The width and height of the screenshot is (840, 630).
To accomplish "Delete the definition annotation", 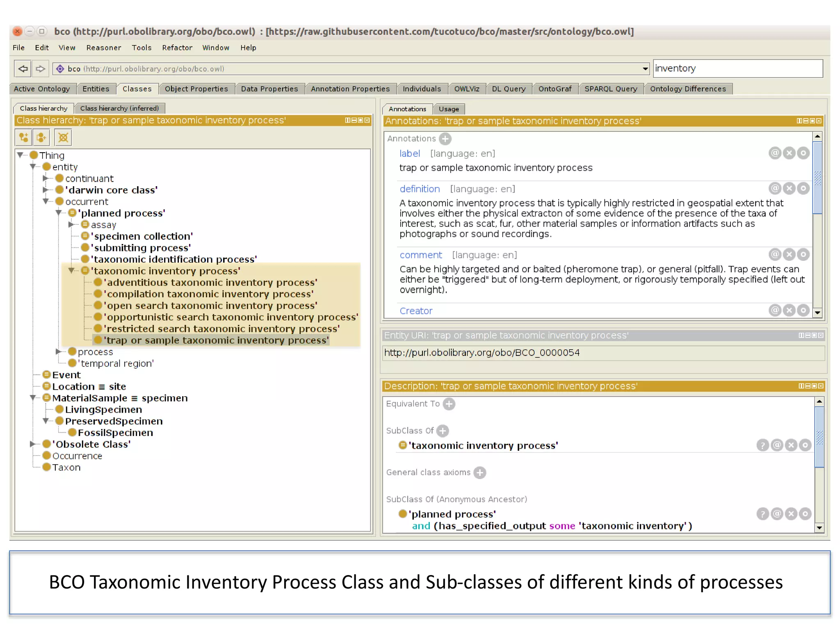I will (789, 189).
